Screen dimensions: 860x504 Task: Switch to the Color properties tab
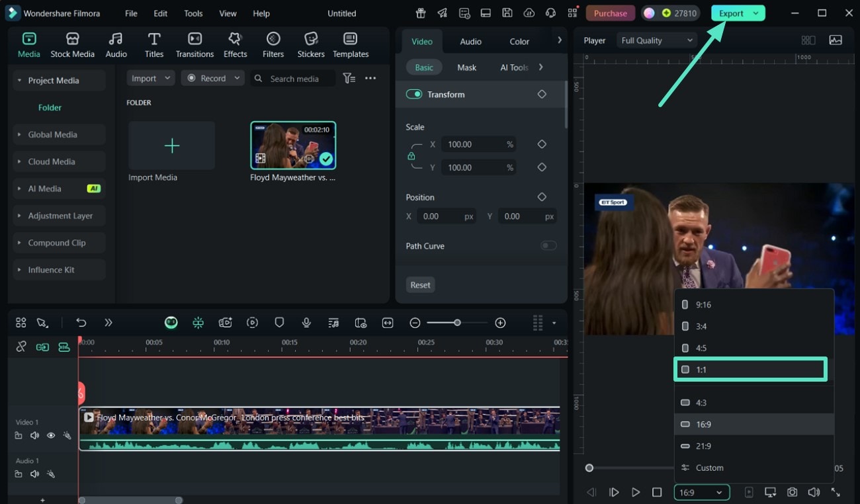[x=519, y=41]
